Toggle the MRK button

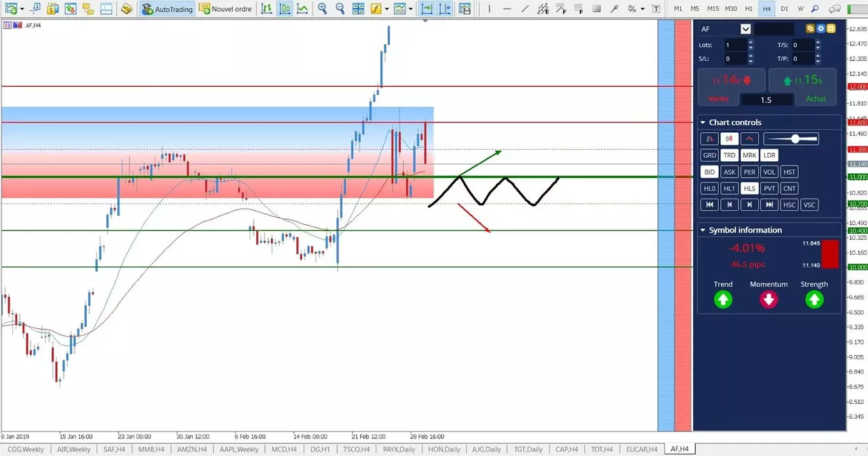(749, 155)
